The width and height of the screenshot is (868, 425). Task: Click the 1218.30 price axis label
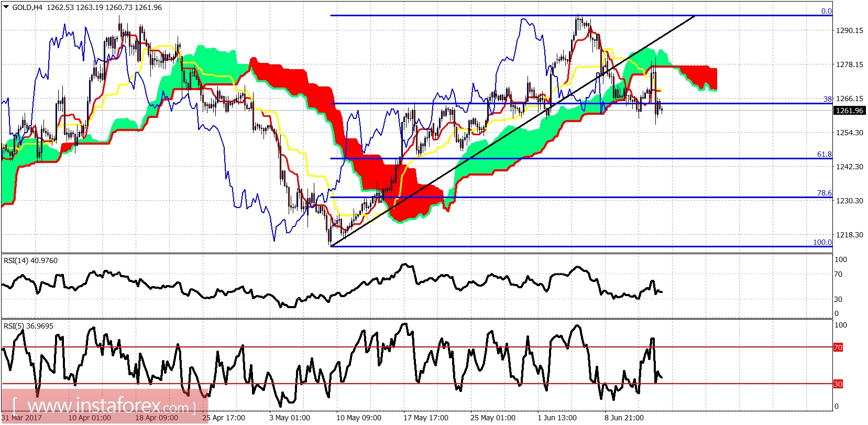[x=850, y=235]
